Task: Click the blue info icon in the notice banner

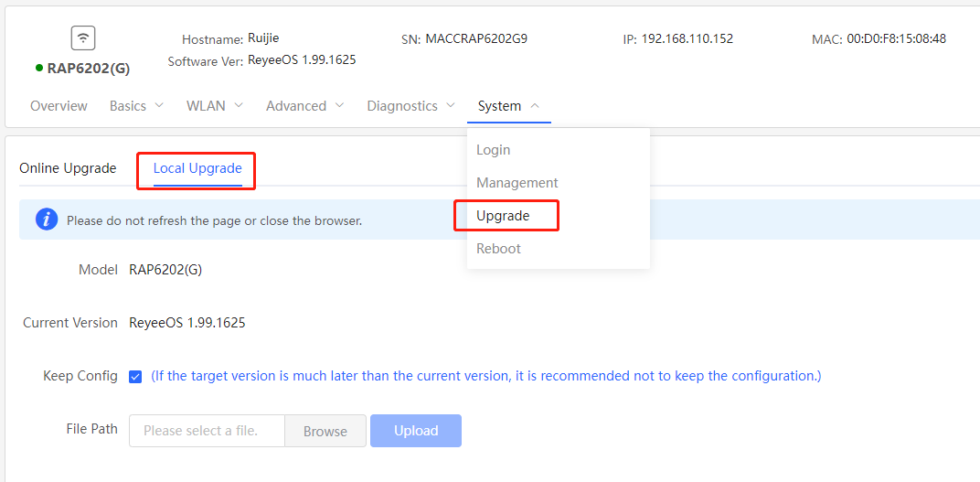Action: (47, 220)
